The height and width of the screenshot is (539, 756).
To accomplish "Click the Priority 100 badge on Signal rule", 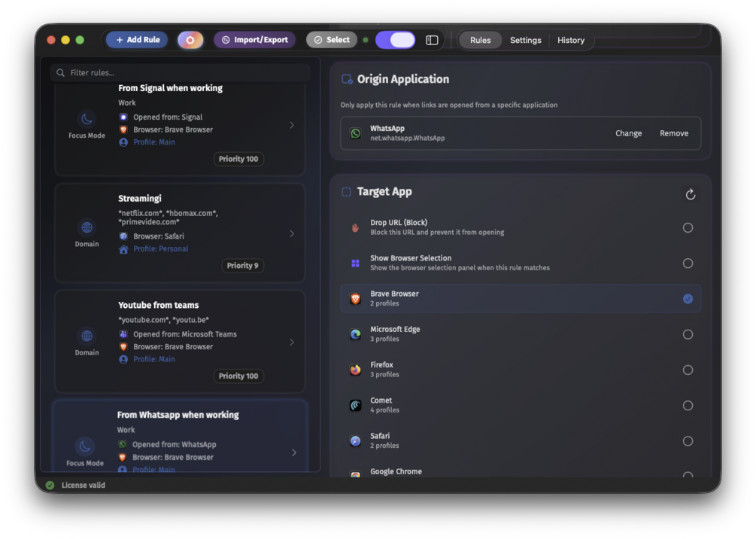I will click(x=238, y=159).
